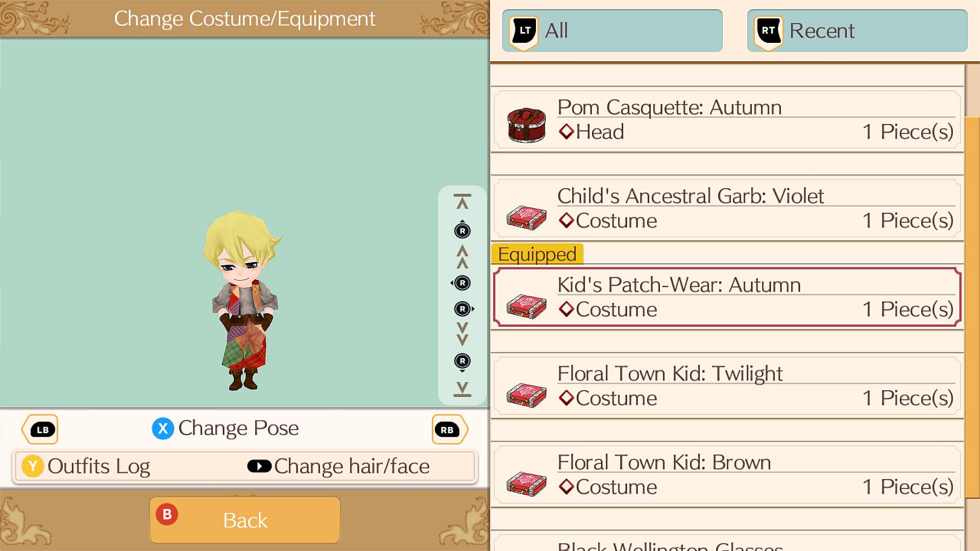Rotate character right with R stick icon
Viewport: 980px width, 551px height.
pyautogui.click(x=464, y=309)
